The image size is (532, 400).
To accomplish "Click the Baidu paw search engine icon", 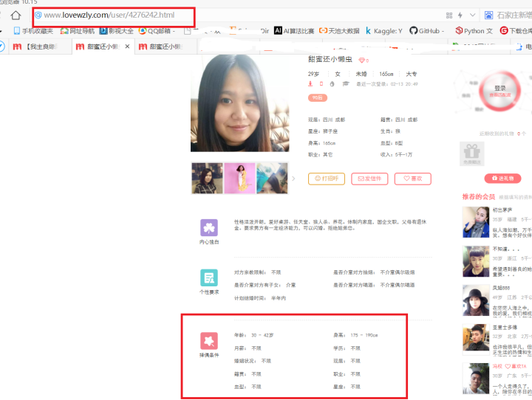I will click(x=488, y=15).
